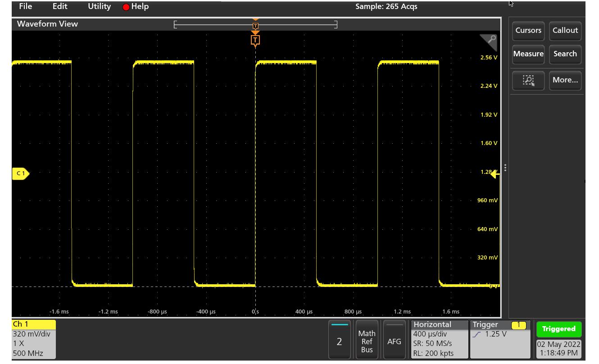The width and height of the screenshot is (599, 364).
Task: Click the C1 channel ground handle
Action: (x=20, y=173)
